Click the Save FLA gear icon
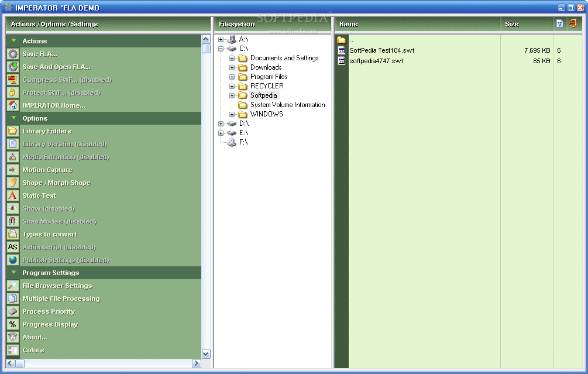The height and width of the screenshot is (374, 588). pyautogui.click(x=13, y=54)
